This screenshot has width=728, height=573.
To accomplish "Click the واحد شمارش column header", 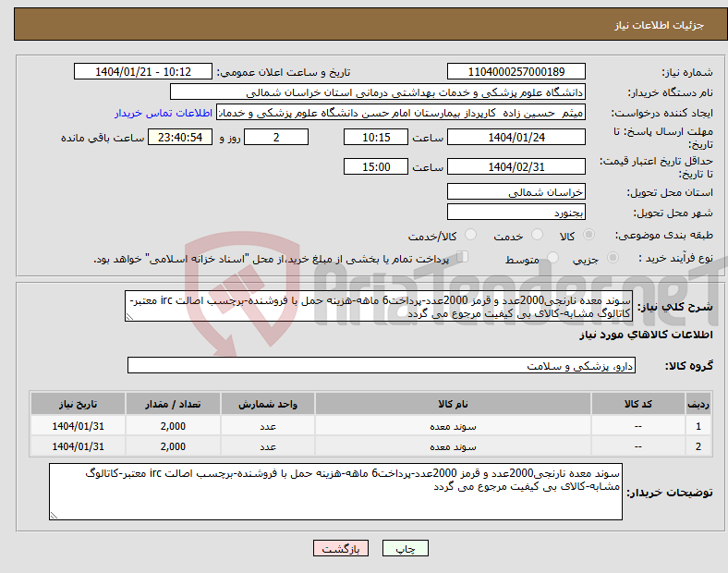I will 268,404.
